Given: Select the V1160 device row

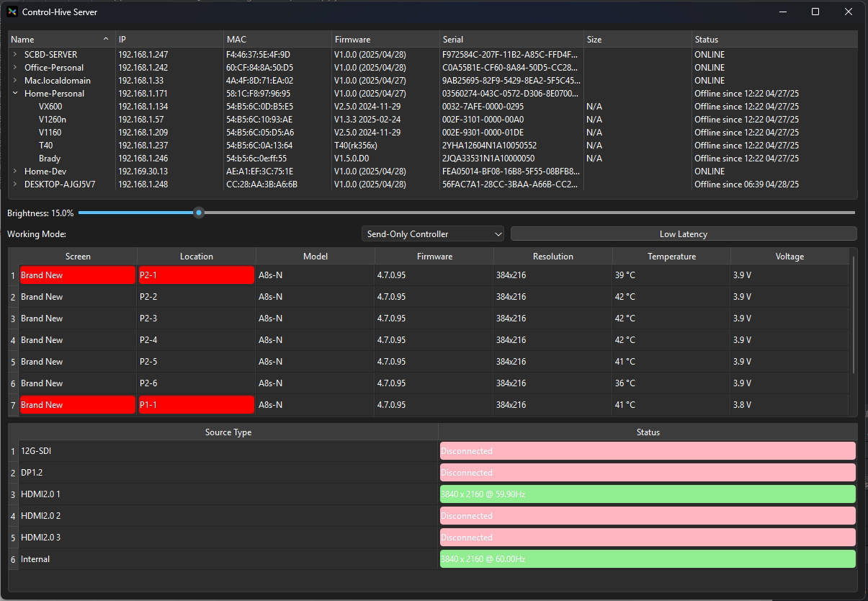Looking at the screenshot, I should point(432,133).
